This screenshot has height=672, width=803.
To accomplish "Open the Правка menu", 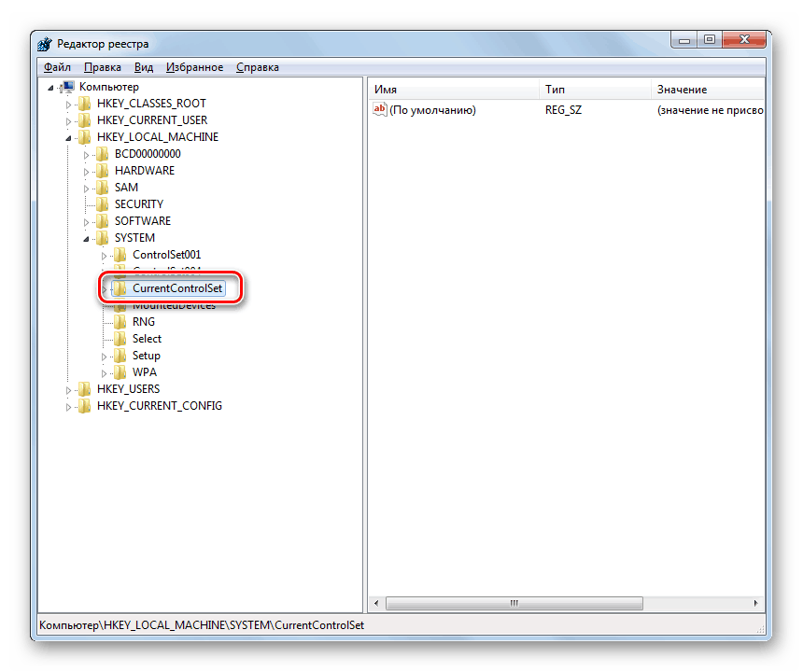I will (x=102, y=66).
